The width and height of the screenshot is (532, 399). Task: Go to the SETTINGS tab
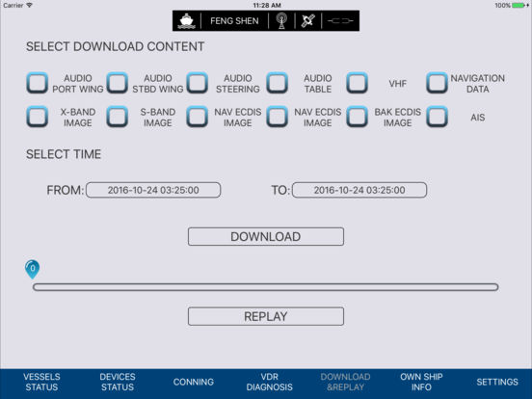pos(497,382)
